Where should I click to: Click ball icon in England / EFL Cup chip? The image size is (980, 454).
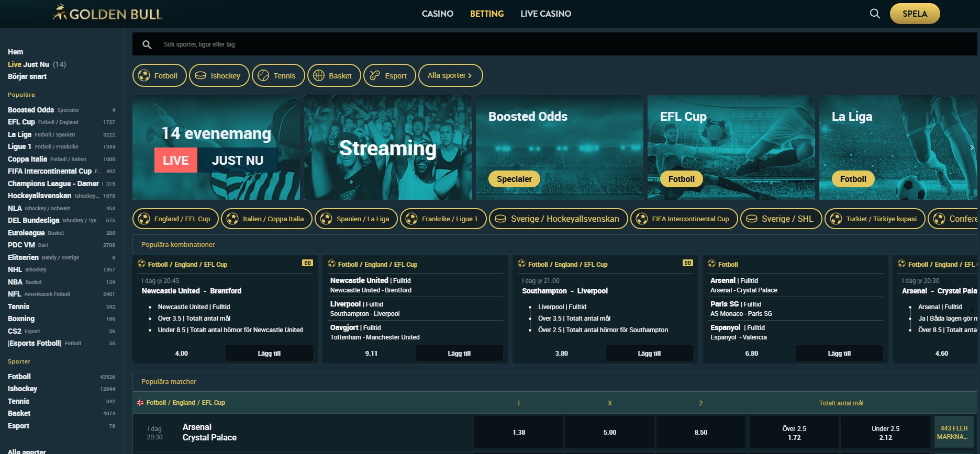(x=144, y=219)
